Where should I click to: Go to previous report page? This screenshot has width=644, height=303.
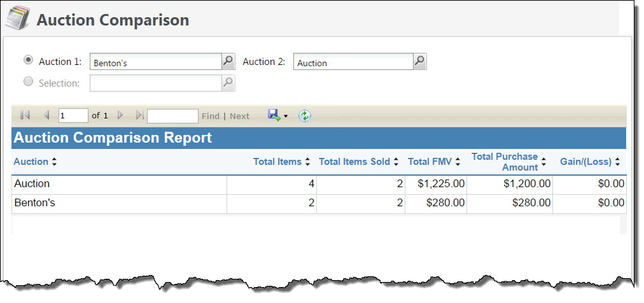[46, 115]
